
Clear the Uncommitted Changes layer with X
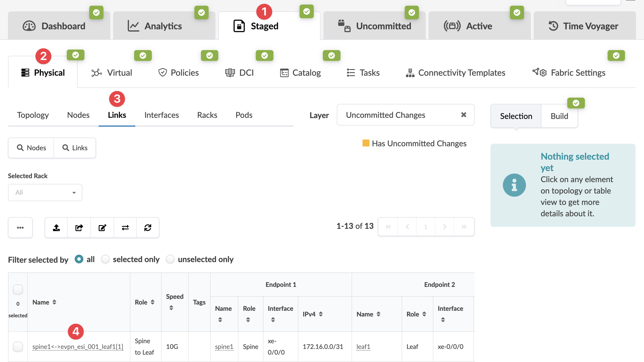[x=464, y=115]
